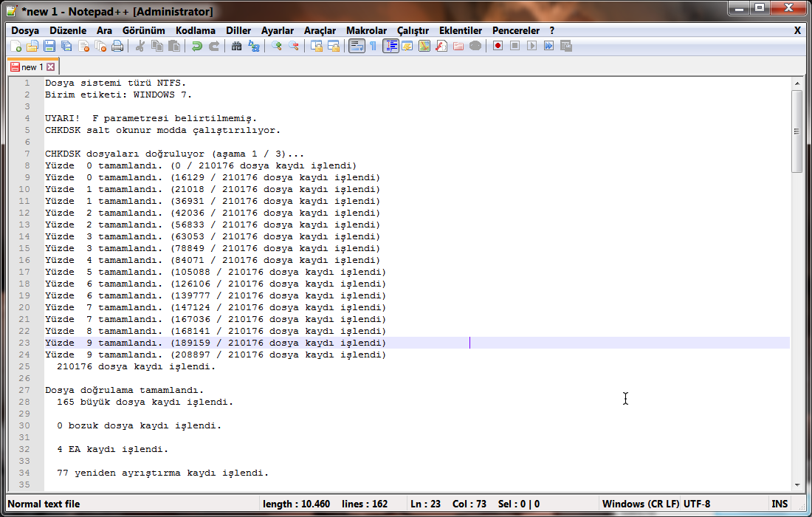Open the Document Map icon
Image resolution: width=812 pixels, height=517 pixels.
(424, 46)
